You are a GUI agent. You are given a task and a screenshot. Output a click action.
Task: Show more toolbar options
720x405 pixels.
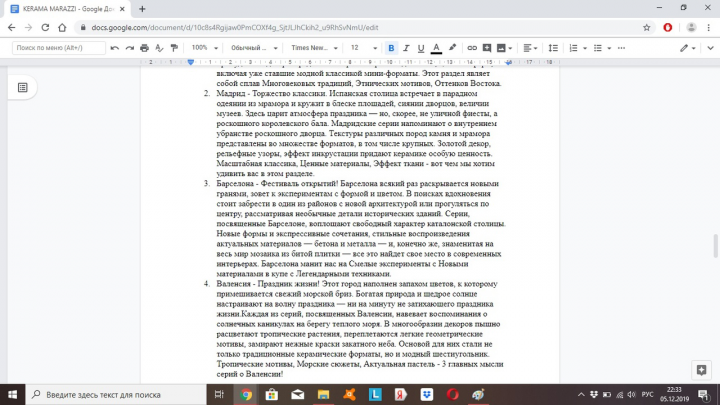tap(621, 48)
